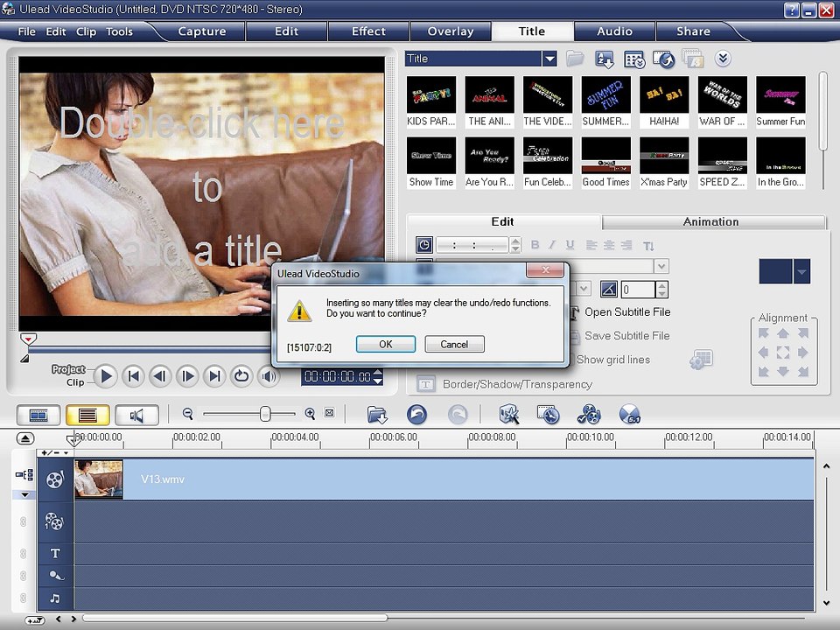
Task: Zoom out on the timeline magnifier
Action: [187, 414]
